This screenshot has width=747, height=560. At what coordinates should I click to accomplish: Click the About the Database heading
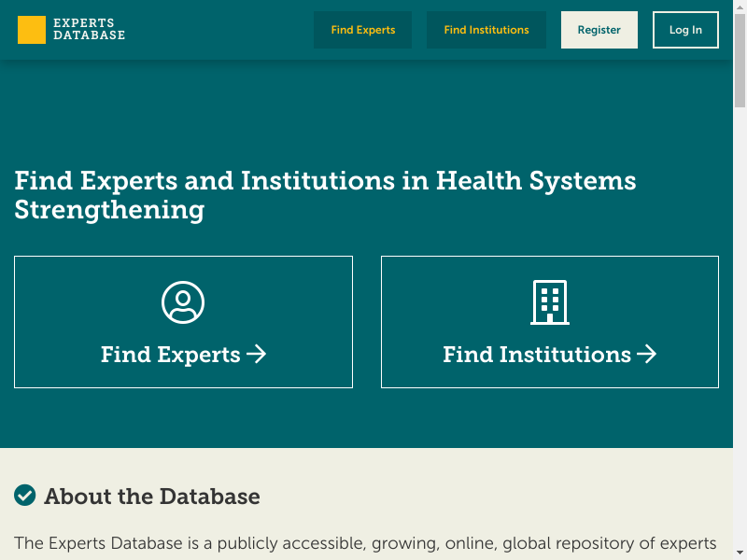tap(151, 497)
